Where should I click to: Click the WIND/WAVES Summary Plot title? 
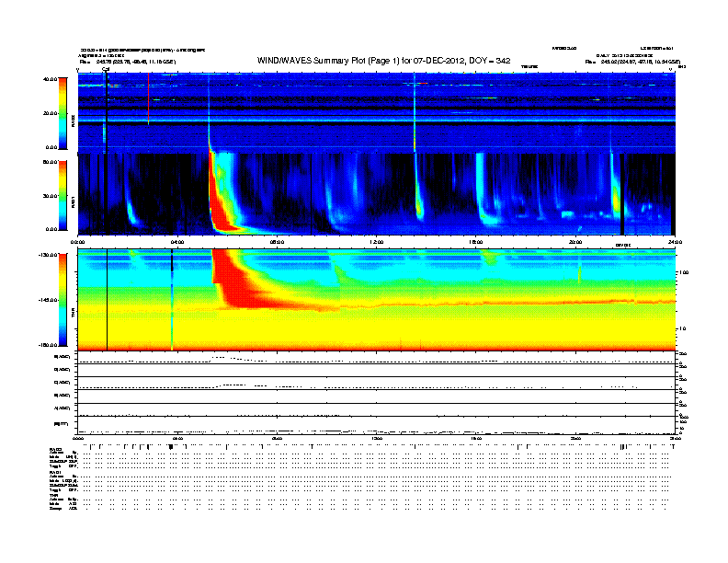tap(383, 61)
